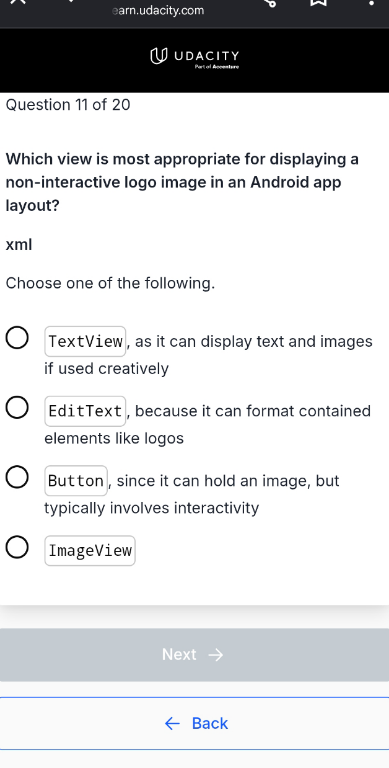Click the right arrow on Next
Screen dimensions: 389x768
[x=216, y=655]
